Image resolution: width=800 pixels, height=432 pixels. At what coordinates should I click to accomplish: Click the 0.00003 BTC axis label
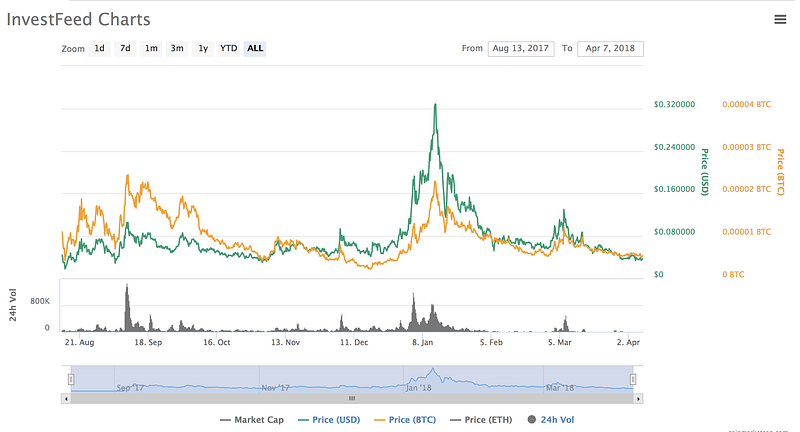(746, 147)
